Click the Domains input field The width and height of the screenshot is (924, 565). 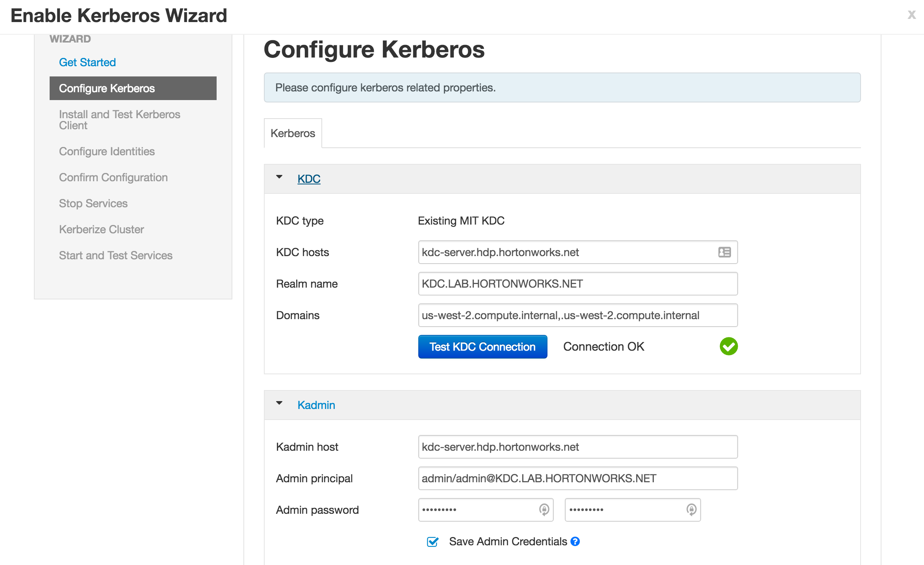(x=577, y=315)
